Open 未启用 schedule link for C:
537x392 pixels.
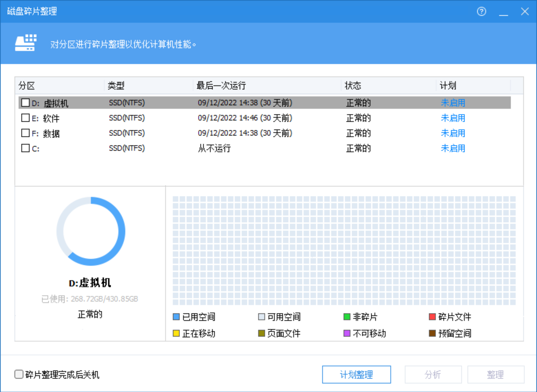click(453, 148)
